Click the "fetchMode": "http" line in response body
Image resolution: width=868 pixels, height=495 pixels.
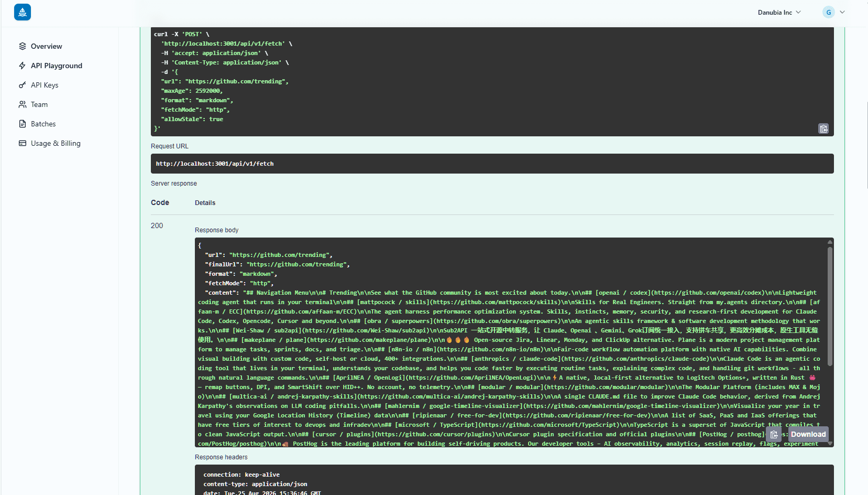click(x=239, y=283)
